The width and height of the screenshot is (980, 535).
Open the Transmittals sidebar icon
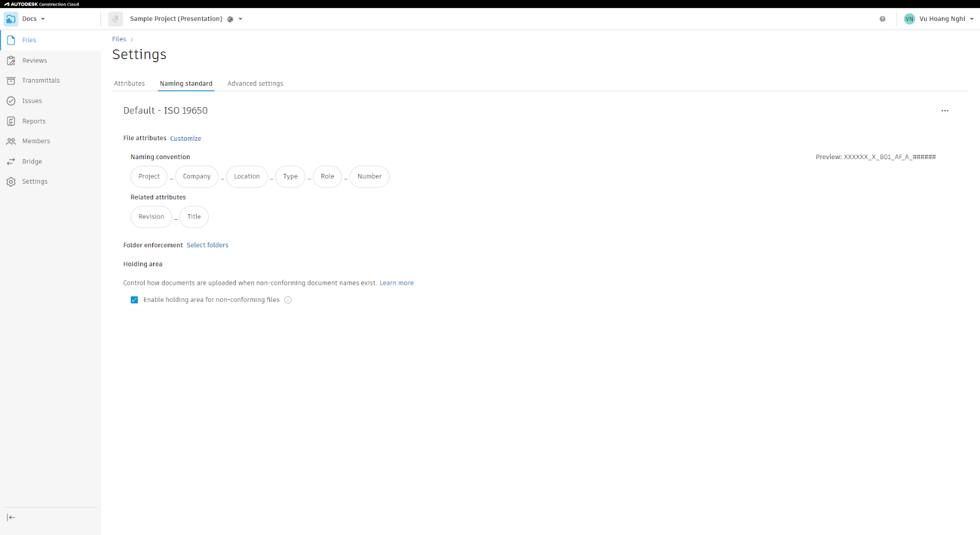pos(11,81)
